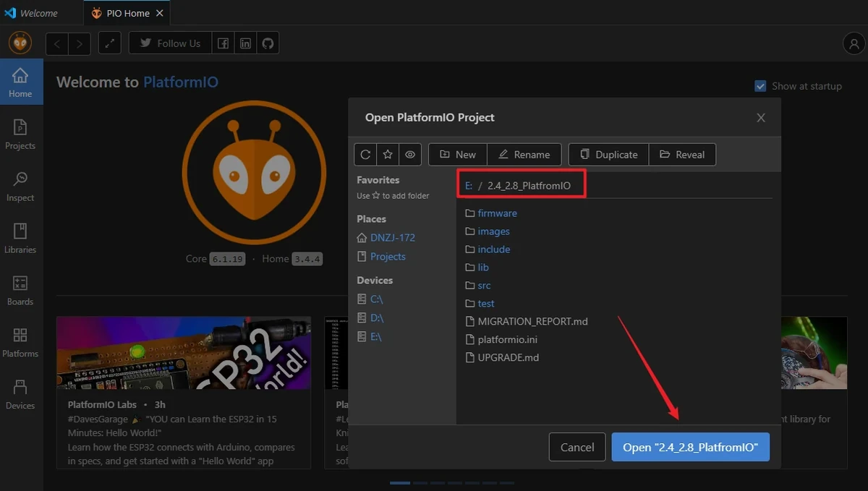The height and width of the screenshot is (491, 868).
Task: Click the E: drive breadcrumb in the path
Action: [x=469, y=186]
